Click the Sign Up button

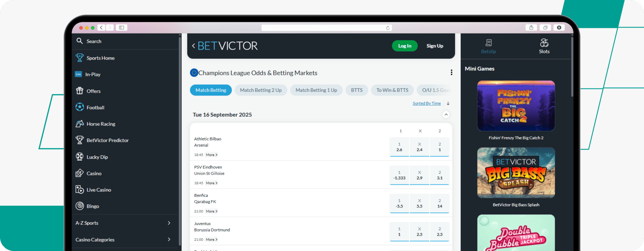coord(435,46)
